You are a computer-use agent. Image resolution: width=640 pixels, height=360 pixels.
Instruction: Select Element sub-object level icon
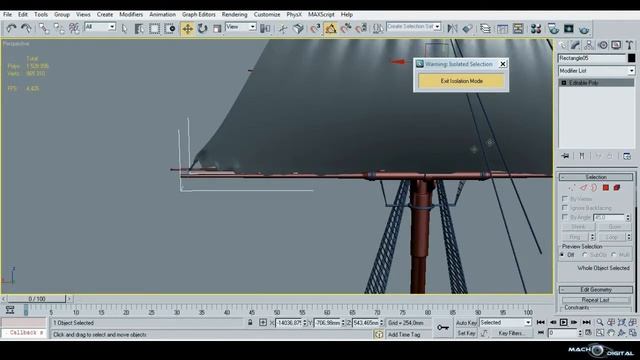tap(617, 188)
